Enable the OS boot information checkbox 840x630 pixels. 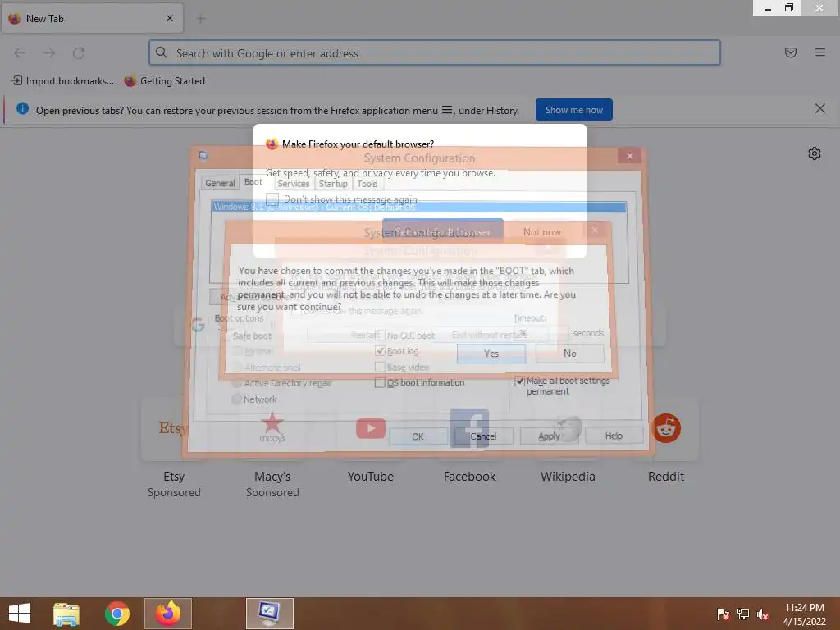[380, 382]
